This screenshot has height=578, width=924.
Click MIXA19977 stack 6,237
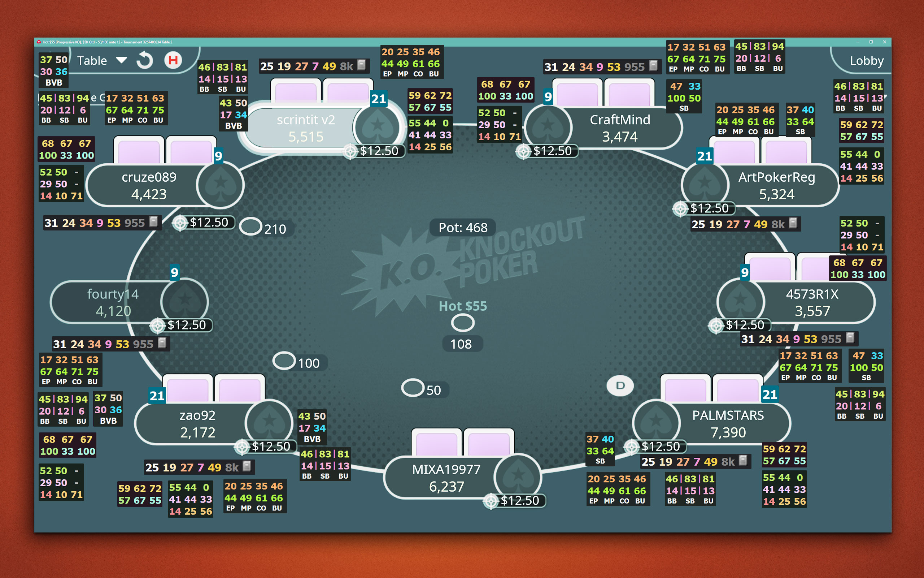pos(446,487)
